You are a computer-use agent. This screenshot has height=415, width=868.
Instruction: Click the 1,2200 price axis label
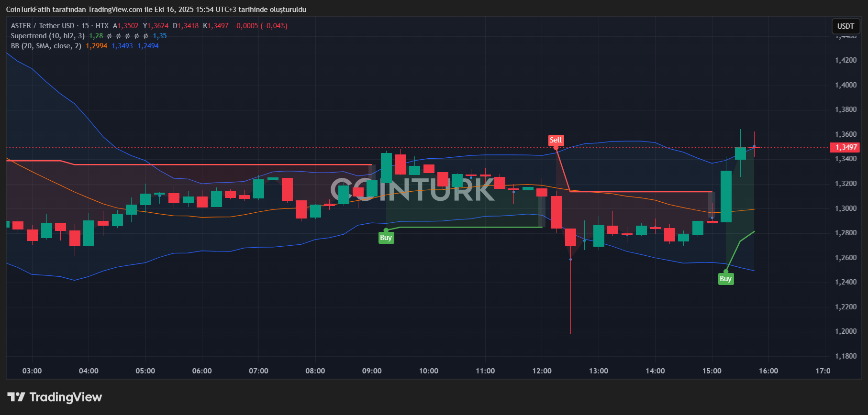846,307
